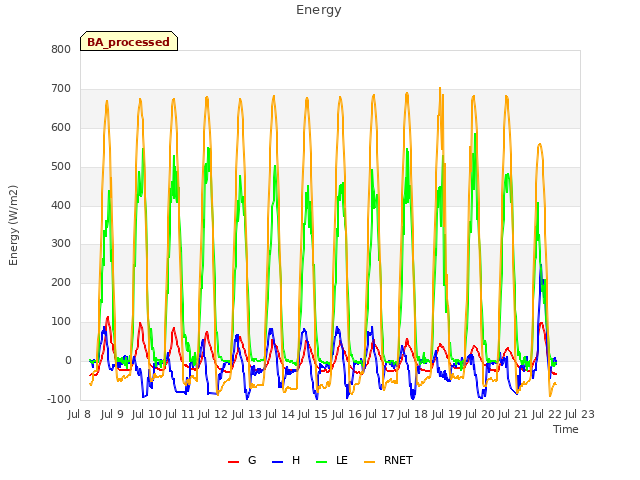This screenshot has height=480, width=640.
Task: Click the 600 y-axis tick label
Action: [61, 127]
